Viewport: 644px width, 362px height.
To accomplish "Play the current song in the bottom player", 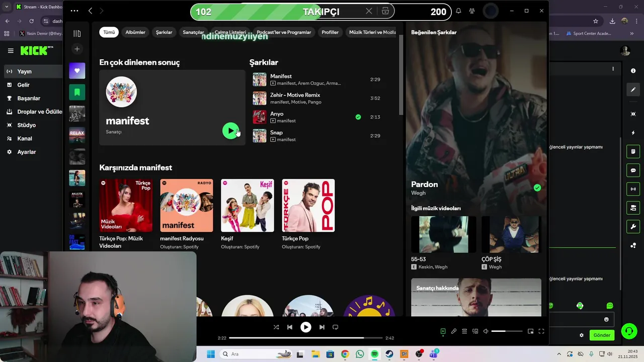I will [x=305, y=327].
